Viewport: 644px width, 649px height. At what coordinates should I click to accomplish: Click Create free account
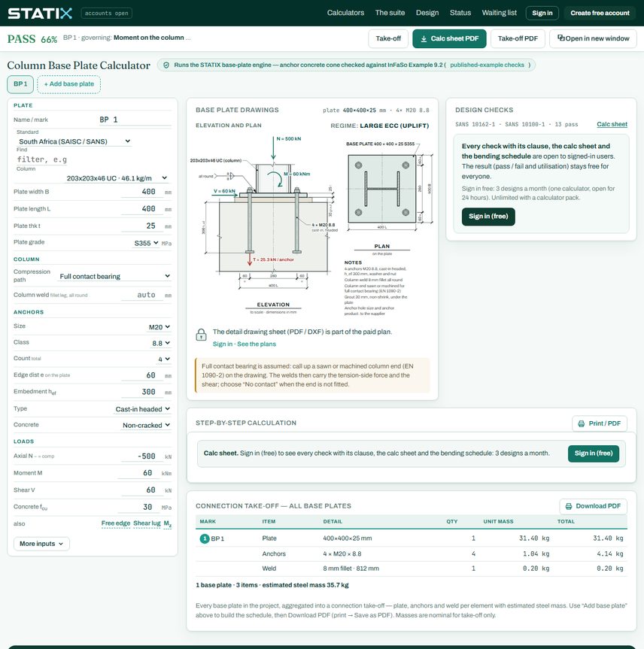tap(600, 13)
